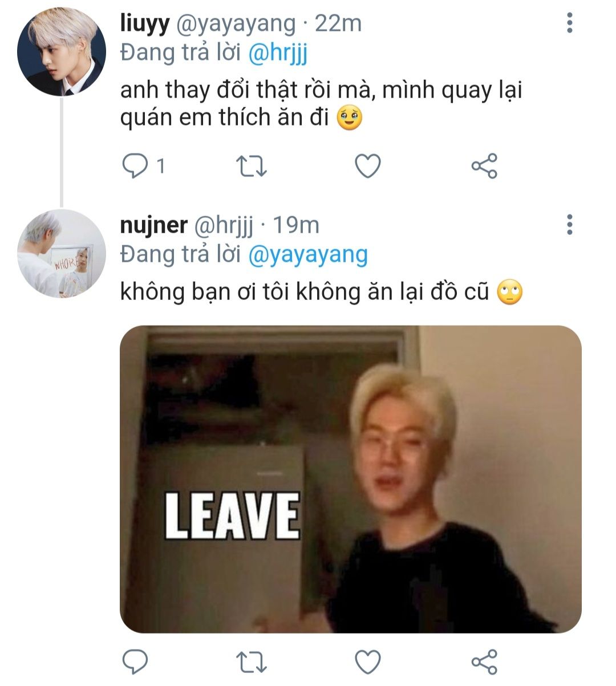Click the liuyy display name
This screenshot has width=616, height=686.
point(145,23)
